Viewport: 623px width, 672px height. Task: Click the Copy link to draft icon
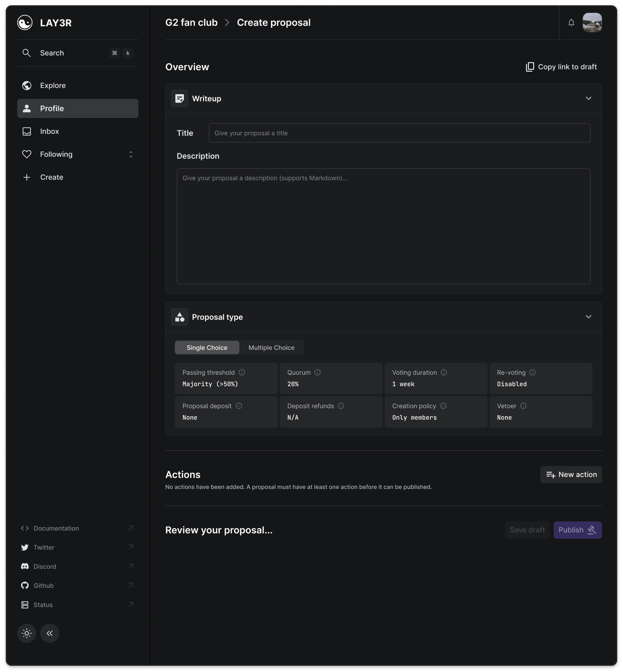(x=529, y=66)
